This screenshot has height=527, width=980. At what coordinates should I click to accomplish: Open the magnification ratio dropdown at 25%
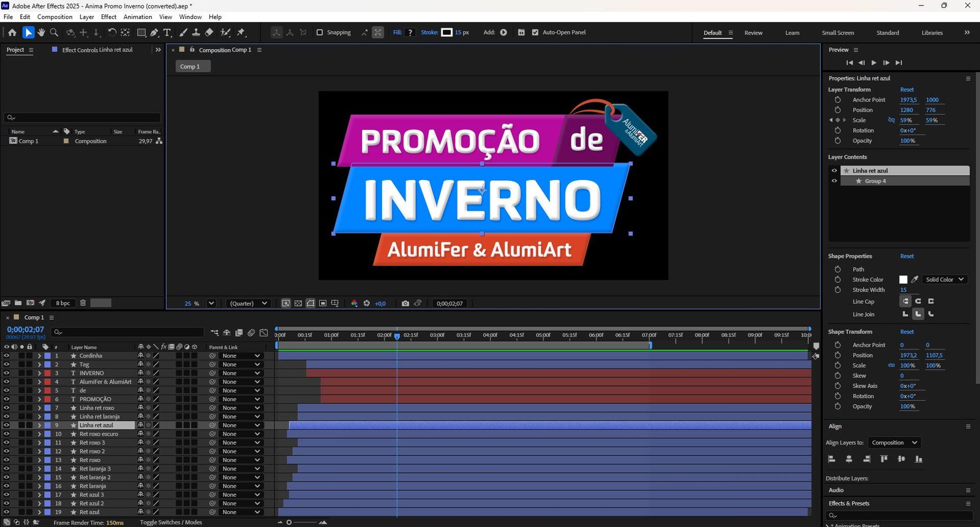pyautogui.click(x=211, y=303)
